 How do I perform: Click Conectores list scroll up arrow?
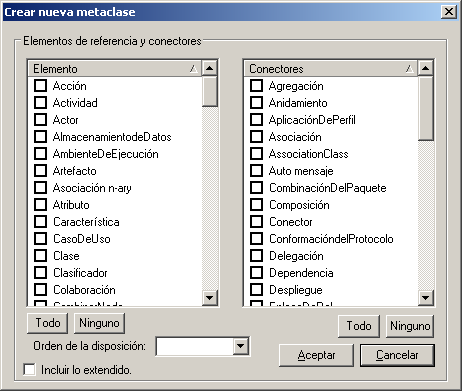click(x=426, y=68)
